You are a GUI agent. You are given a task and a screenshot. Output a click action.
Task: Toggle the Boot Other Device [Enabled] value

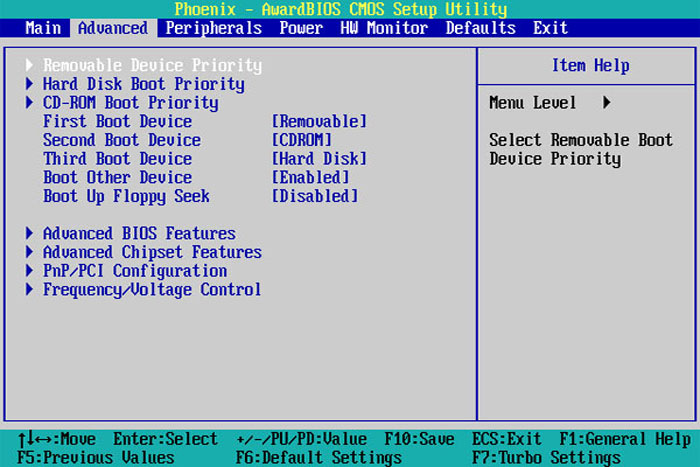click(310, 178)
